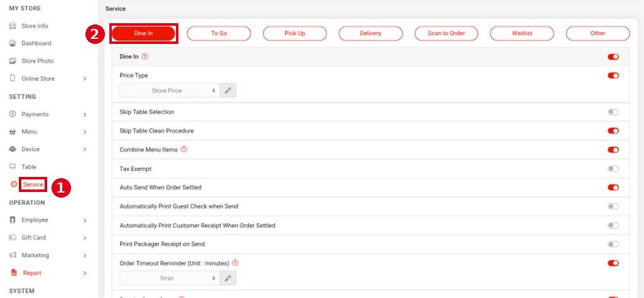The width and height of the screenshot is (644, 298).
Task: Click help icon beside Combine Menu Items
Action: pos(184,149)
